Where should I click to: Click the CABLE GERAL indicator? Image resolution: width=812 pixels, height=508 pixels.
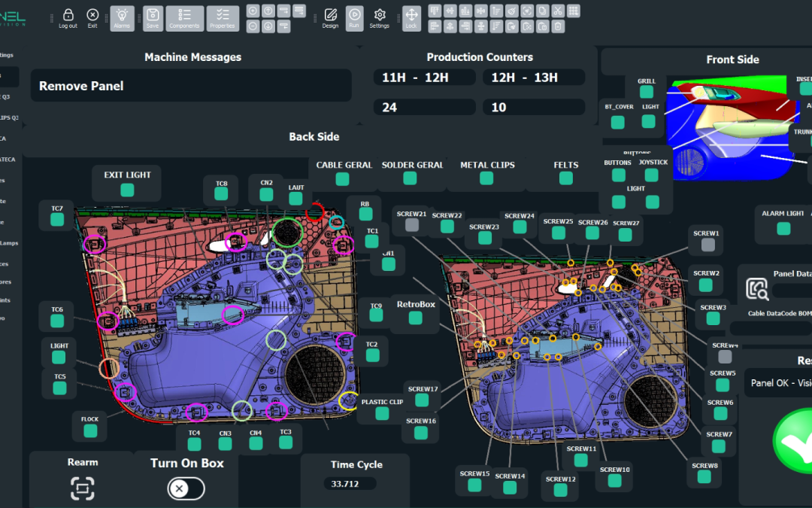click(342, 179)
